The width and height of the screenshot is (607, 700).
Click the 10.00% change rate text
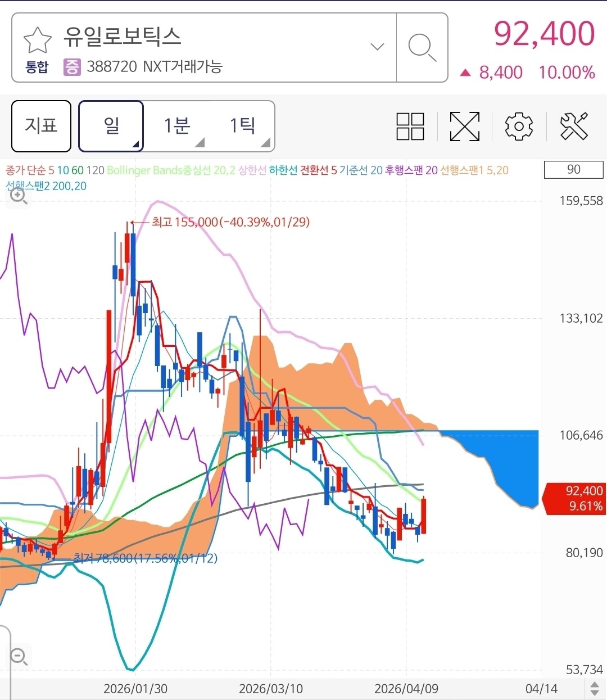pyautogui.click(x=567, y=73)
